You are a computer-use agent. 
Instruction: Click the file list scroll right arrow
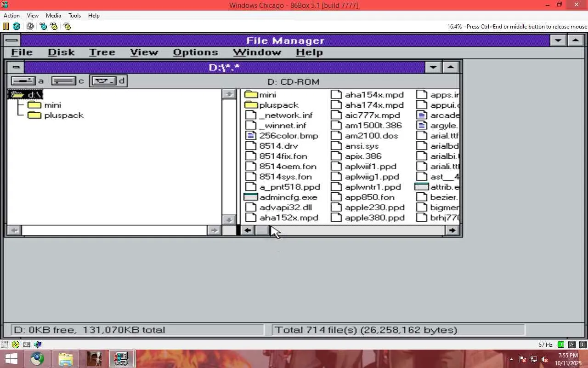pyautogui.click(x=452, y=230)
